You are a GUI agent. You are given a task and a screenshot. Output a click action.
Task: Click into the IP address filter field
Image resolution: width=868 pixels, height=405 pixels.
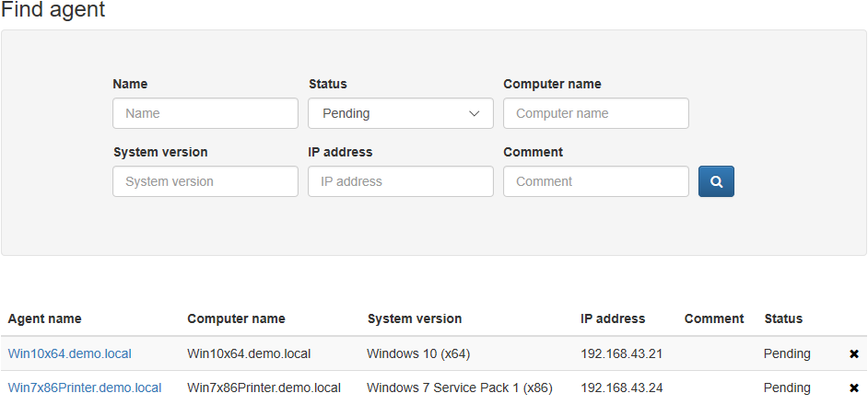click(401, 181)
